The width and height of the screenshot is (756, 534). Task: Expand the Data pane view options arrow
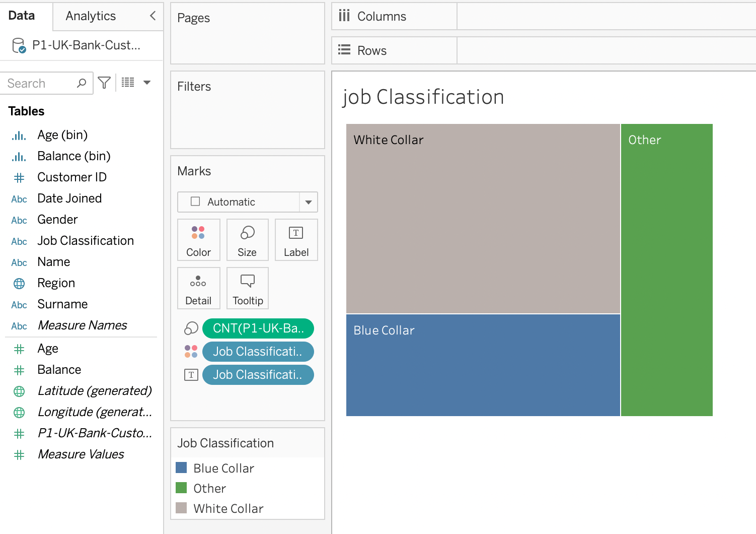coord(147,83)
